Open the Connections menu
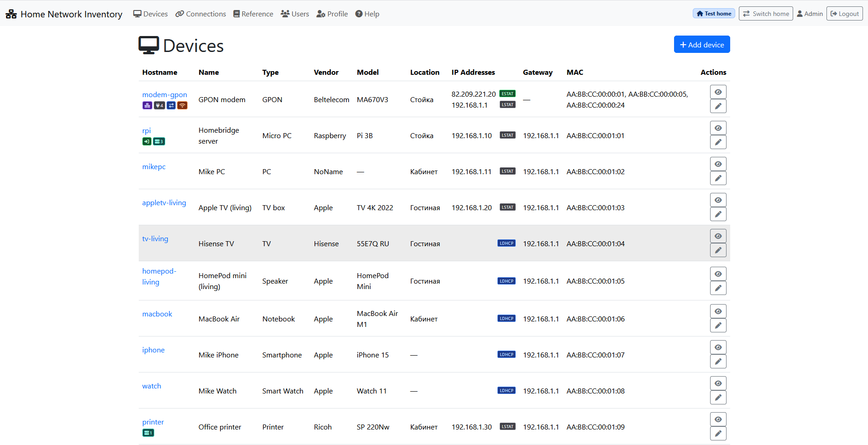Viewport: 868px width, 445px height. pyautogui.click(x=201, y=14)
